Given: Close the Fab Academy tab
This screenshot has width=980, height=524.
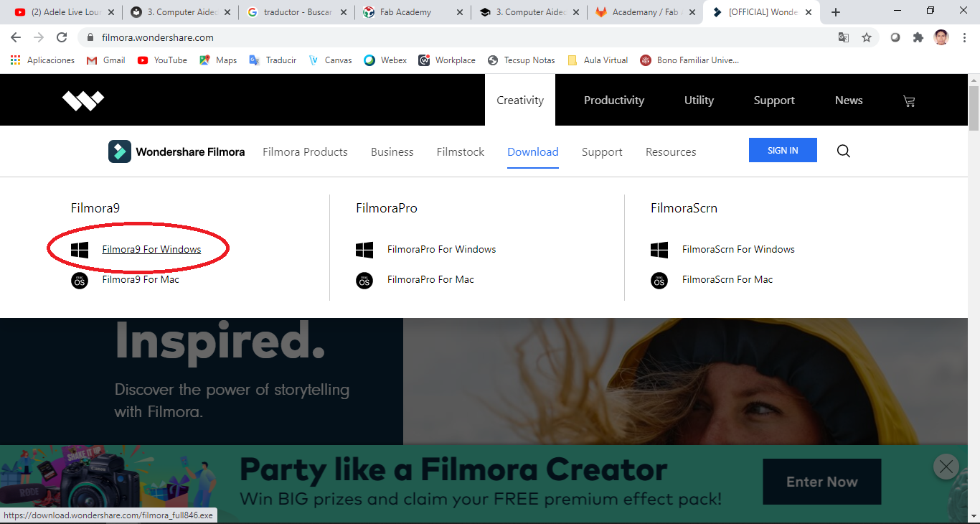Looking at the screenshot, I should 460,12.
